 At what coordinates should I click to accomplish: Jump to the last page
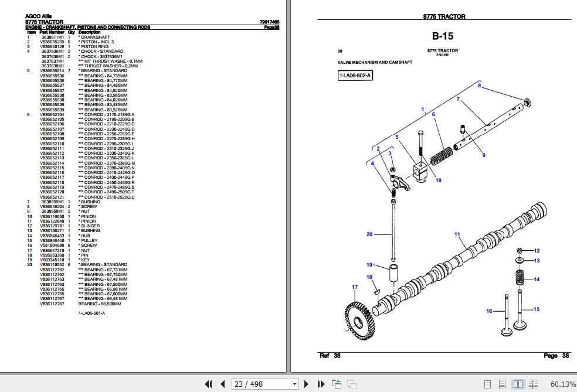click(x=321, y=383)
